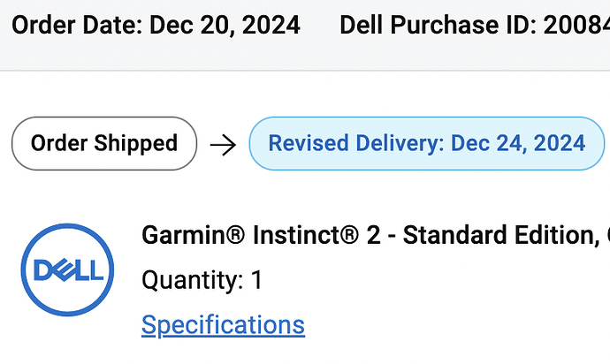The height and width of the screenshot is (364, 610).
Task: Click the Dell Purchase ID label
Action: point(438,26)
